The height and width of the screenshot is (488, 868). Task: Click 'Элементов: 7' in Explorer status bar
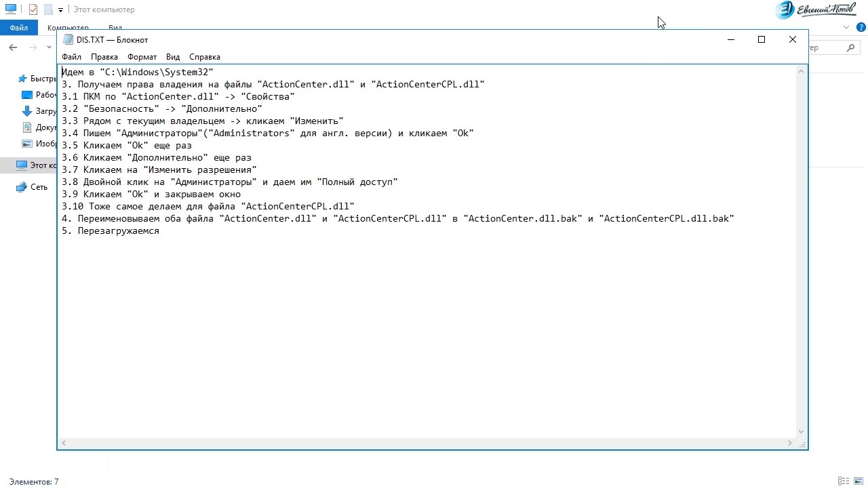34,482
